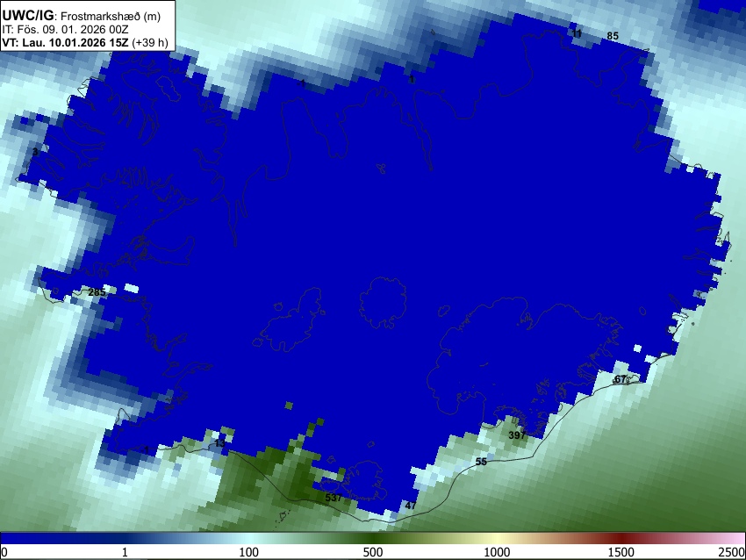746x560 pixels.
Task: Pick the dark green color above the 500 label
Action: [372, 539]
